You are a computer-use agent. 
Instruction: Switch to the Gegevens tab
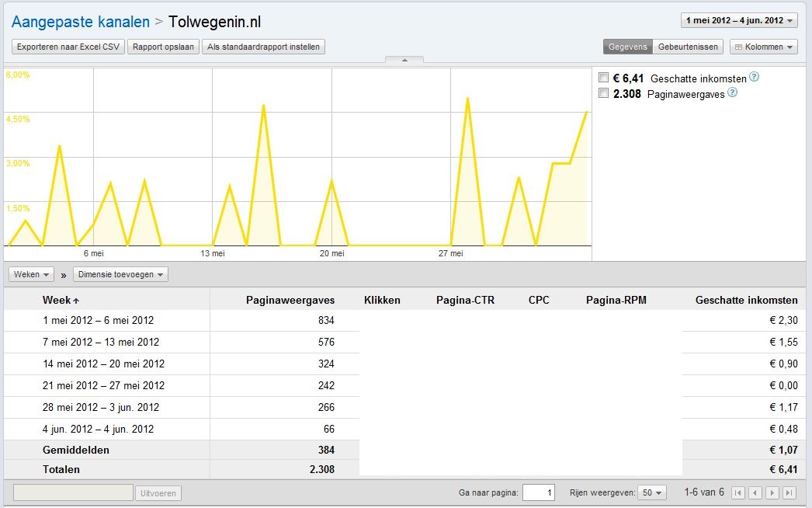628,47
